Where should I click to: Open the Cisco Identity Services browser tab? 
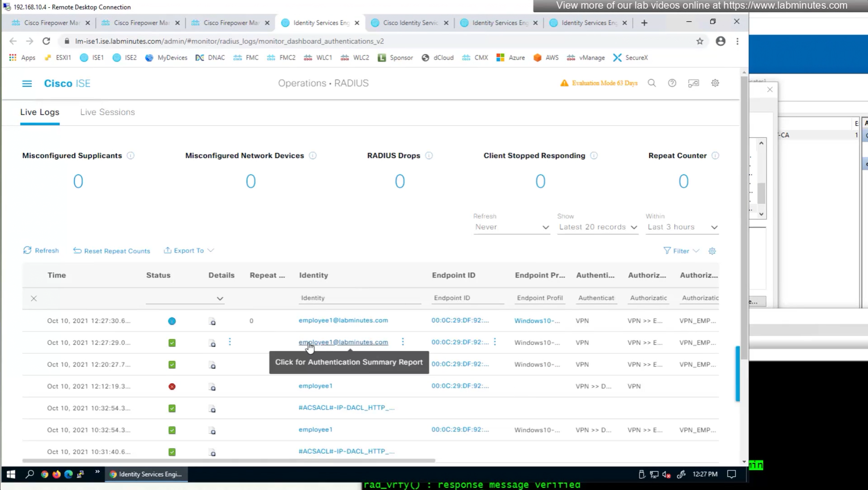click(410, 22)
